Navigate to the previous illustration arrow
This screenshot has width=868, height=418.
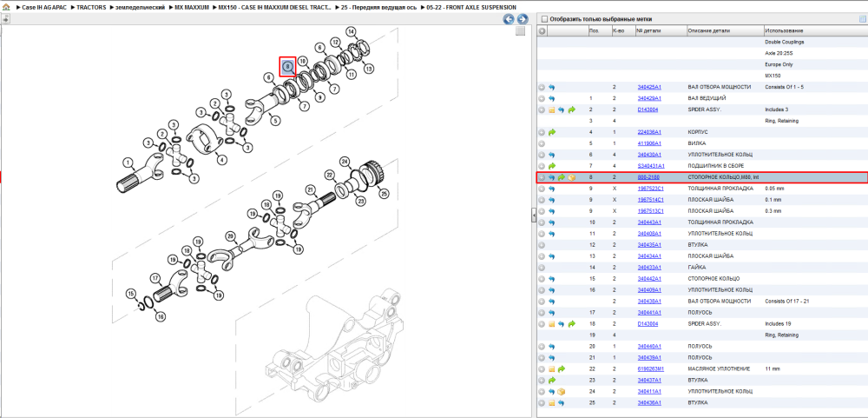click(508, 19)
